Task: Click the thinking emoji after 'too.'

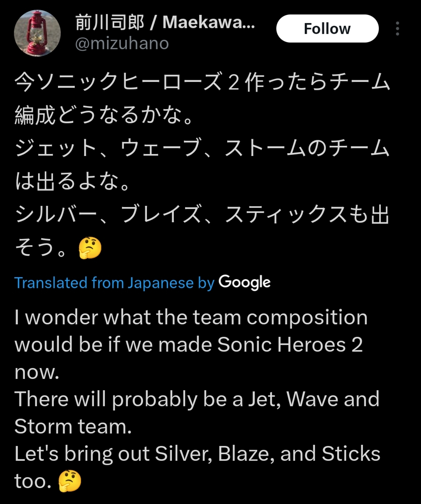Action: tap(70, 481)
